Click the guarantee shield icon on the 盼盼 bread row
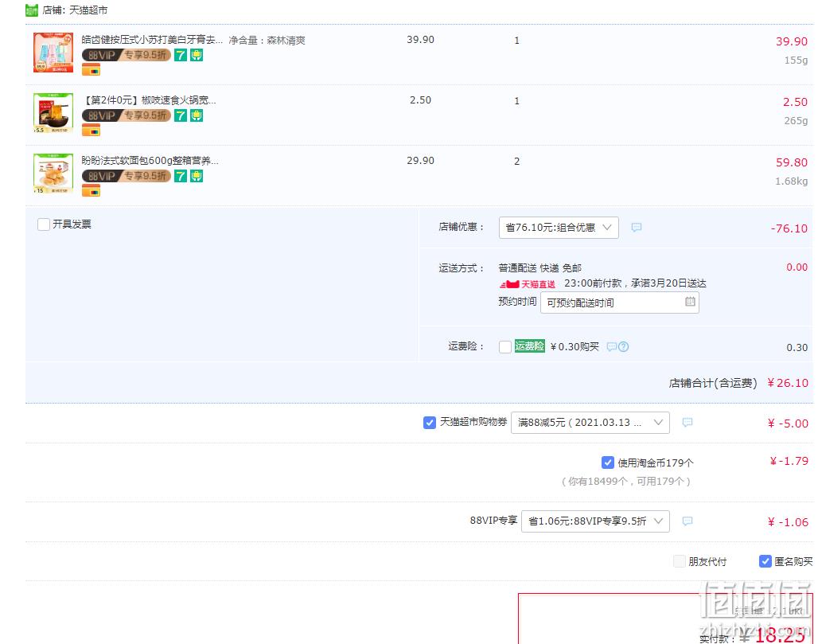 197,176
